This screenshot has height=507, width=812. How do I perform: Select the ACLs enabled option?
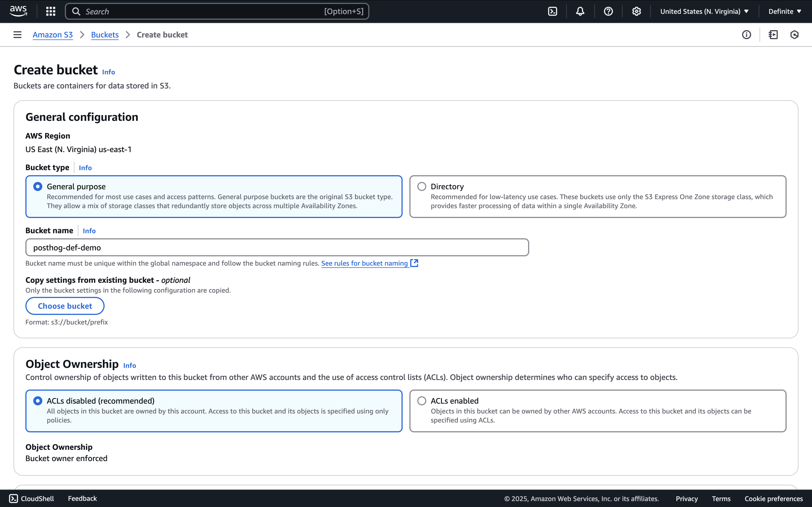coord(422,401)
